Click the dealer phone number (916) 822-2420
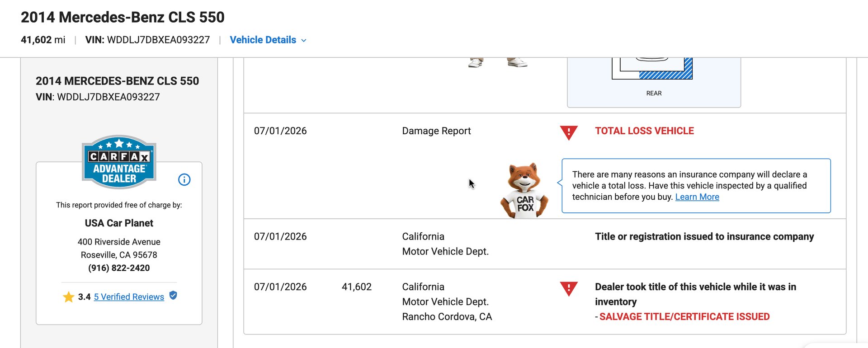 click(x=119, y=268)
